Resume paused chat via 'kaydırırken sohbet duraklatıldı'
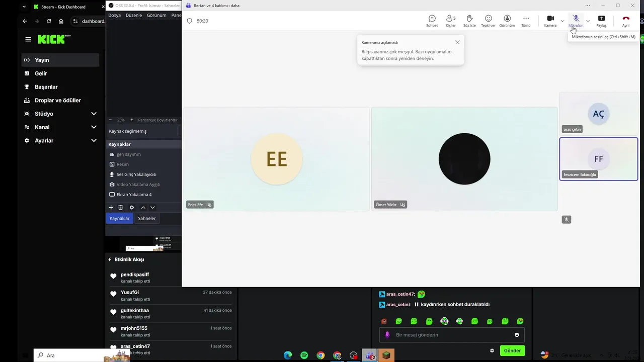Image resolution: width=644 pixels, height=362 pixels. click(452, 304)
